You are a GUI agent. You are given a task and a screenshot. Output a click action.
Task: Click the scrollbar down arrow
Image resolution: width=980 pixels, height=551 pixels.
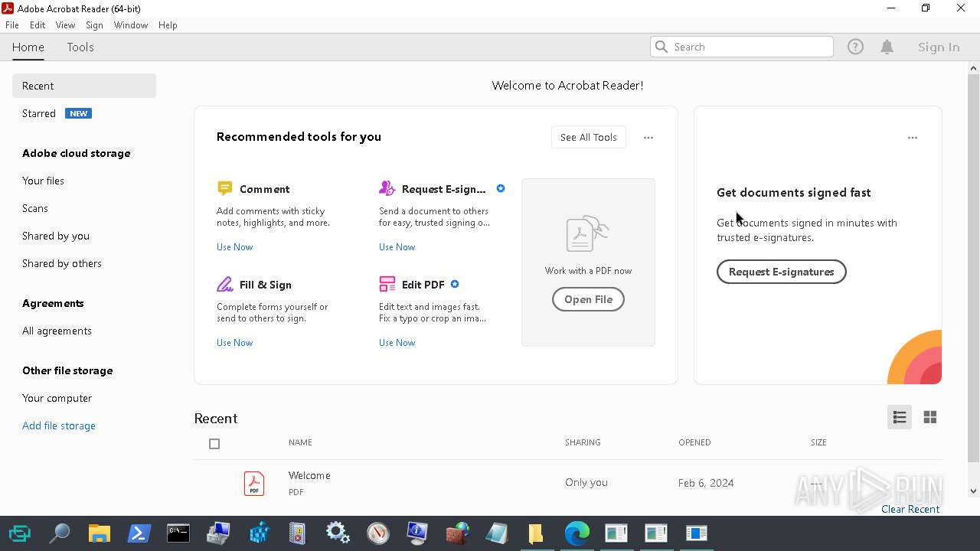(x=973, y=491)
